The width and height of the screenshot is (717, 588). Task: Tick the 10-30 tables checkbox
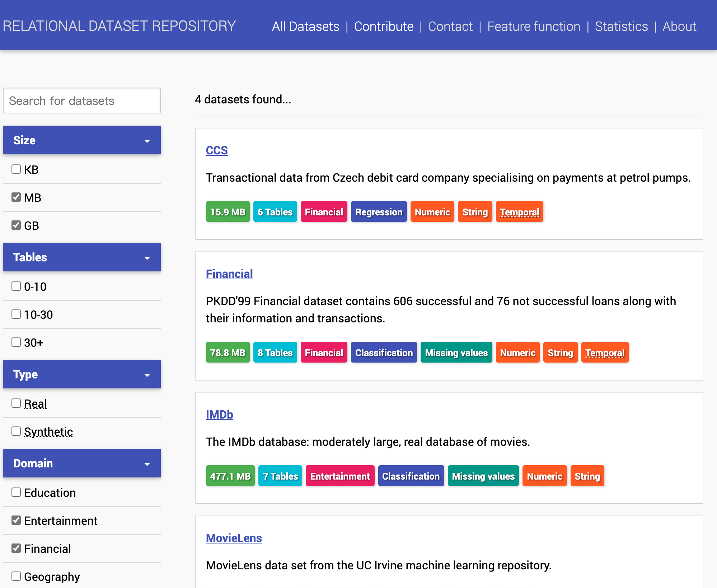pos(16,314)
